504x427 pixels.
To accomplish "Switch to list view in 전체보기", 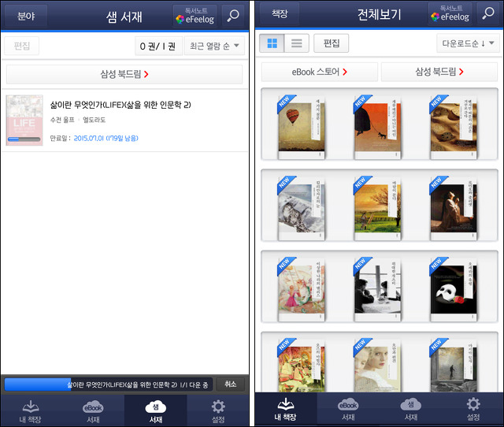I will click(296, 43).
